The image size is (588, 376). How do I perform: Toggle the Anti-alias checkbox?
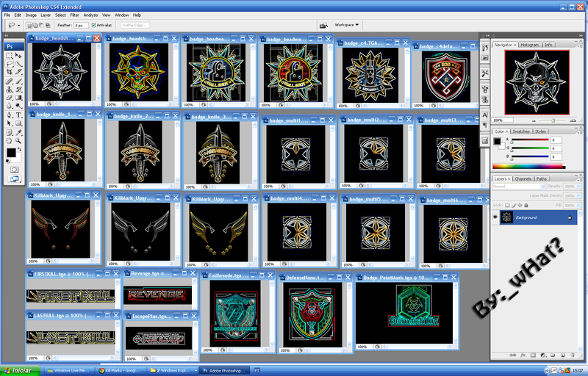click(94, 25)
